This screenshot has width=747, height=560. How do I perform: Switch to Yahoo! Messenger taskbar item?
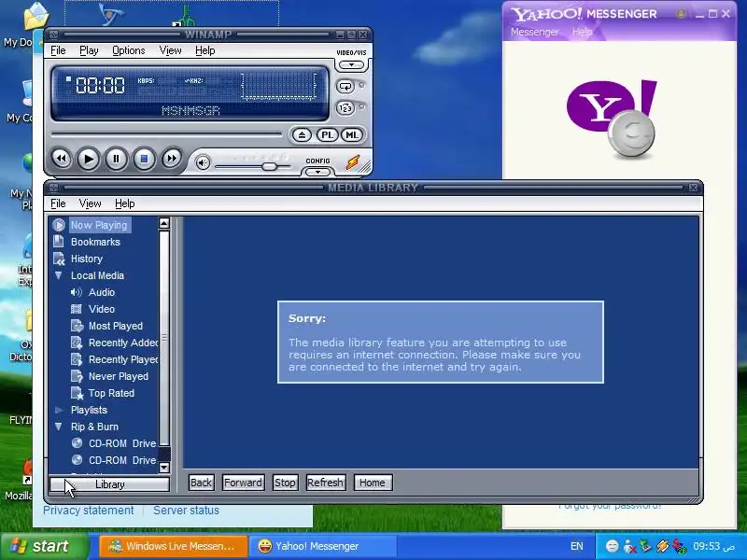coord(323,546)
